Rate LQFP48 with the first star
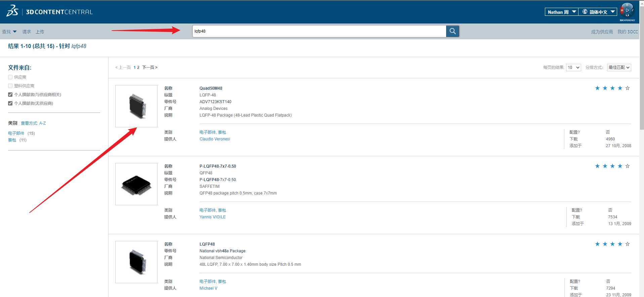The height and width of the screenshot is (297, 644). 597,244
